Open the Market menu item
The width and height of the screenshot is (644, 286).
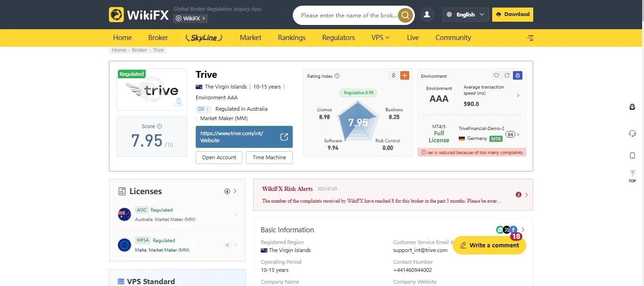coord(250,38)
